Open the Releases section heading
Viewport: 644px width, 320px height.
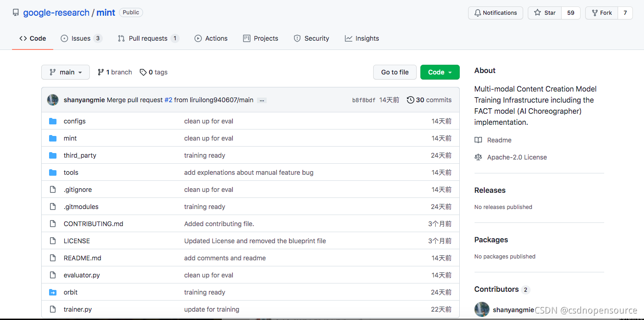[x=490, y=190]
